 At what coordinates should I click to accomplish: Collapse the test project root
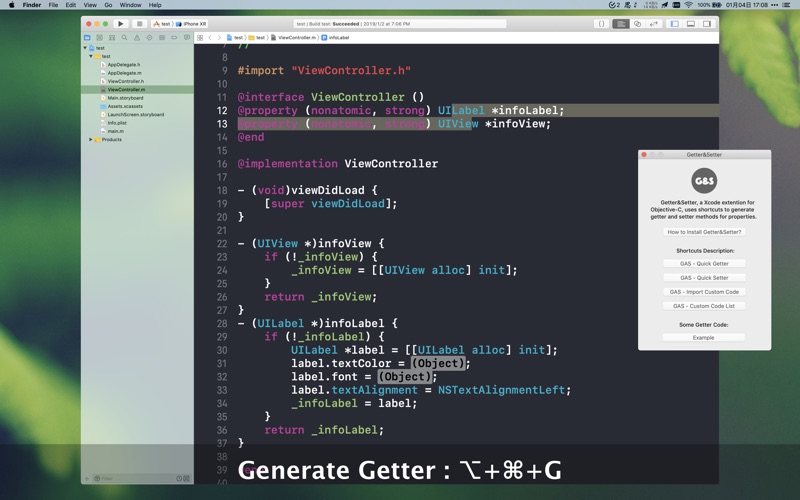click(85, 48)
